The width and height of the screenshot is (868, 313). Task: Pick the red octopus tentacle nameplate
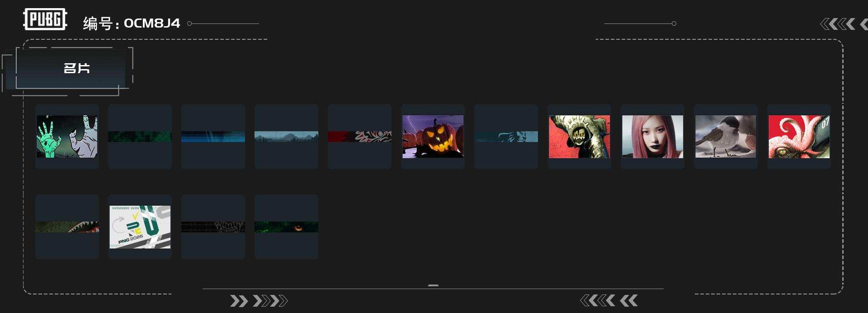[x=799, y=136]
